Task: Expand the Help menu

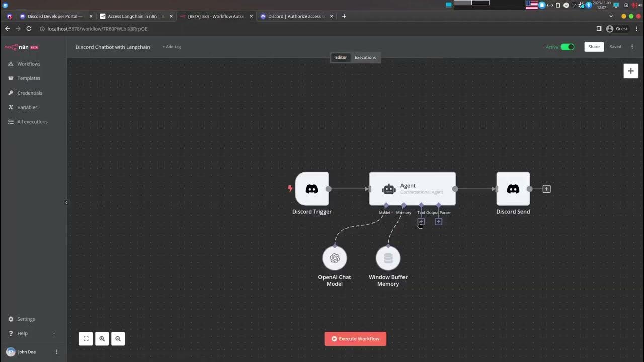Action: pos(32,333)
